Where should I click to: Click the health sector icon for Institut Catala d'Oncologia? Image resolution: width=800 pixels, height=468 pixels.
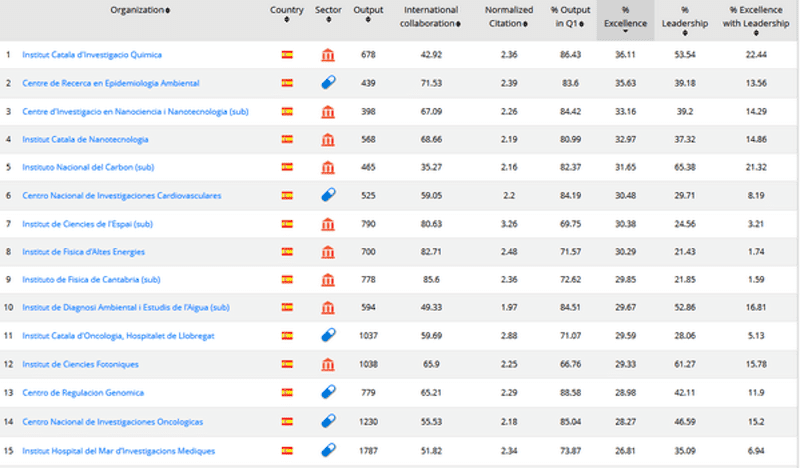click(328, 335)
